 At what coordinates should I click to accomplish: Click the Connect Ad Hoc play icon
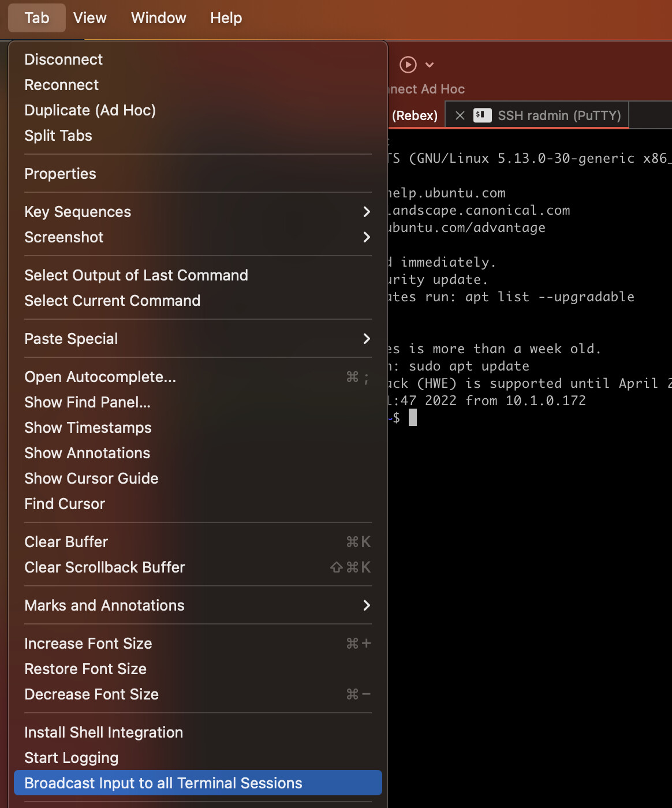(408, 65)
